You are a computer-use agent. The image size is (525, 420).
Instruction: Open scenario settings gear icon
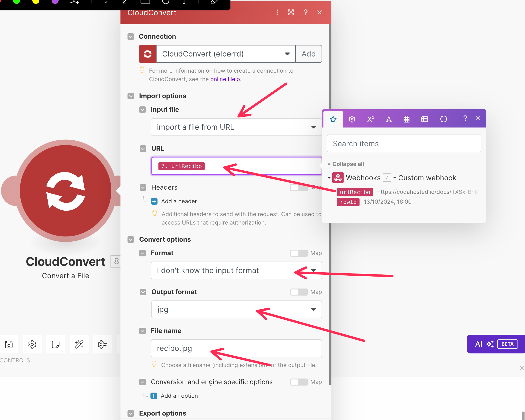click(32, 344)
